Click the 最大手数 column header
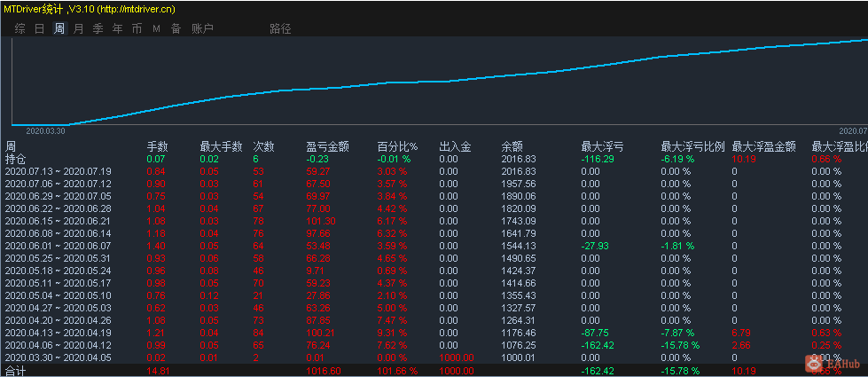The height and width of the screenshot is (377, 868). pyautogui.click(x=222, y=146)
